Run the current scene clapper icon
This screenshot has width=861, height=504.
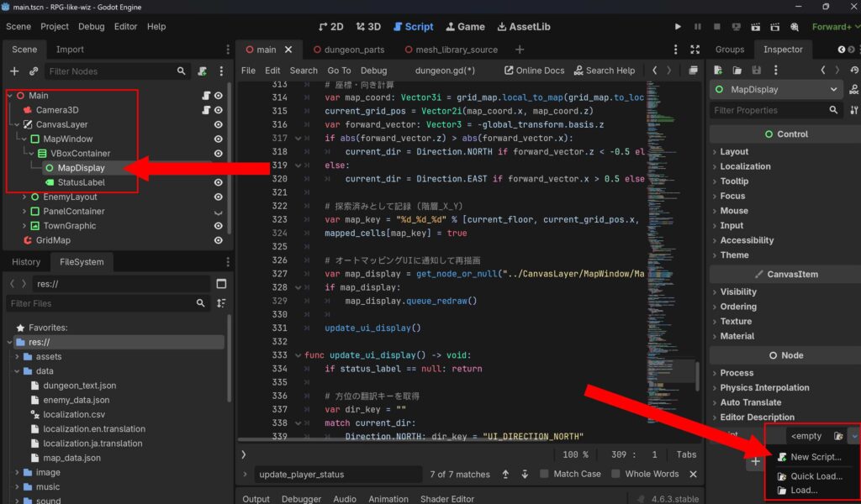point(756,26)
